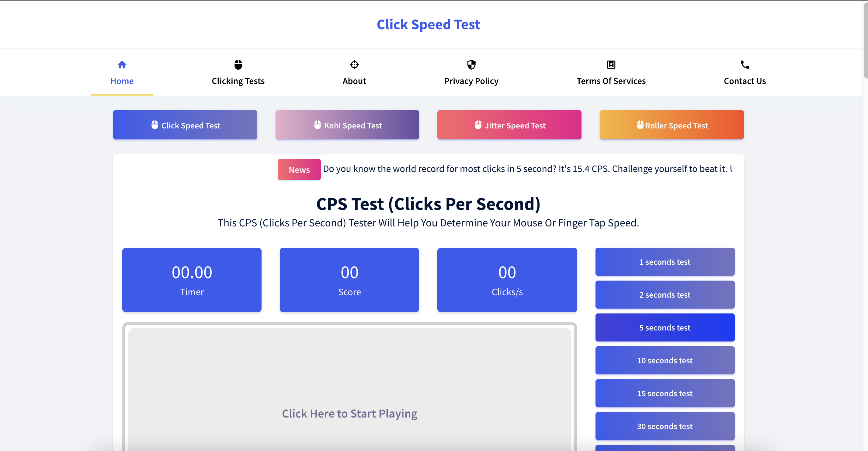
Task: Click the mouse icon on Jitter Speed Test button
Action: 478,125
